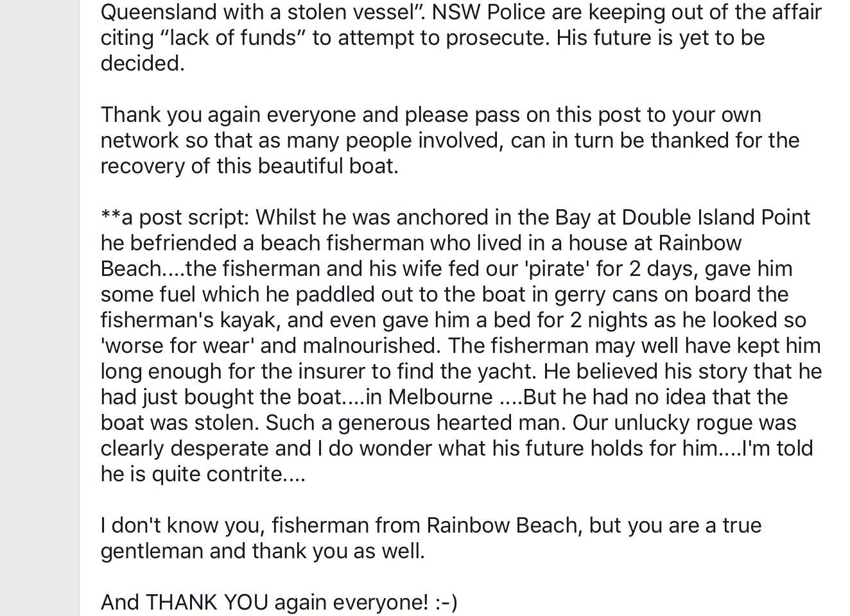Click the word "malnourished"
850x616 pixels.
371,346
